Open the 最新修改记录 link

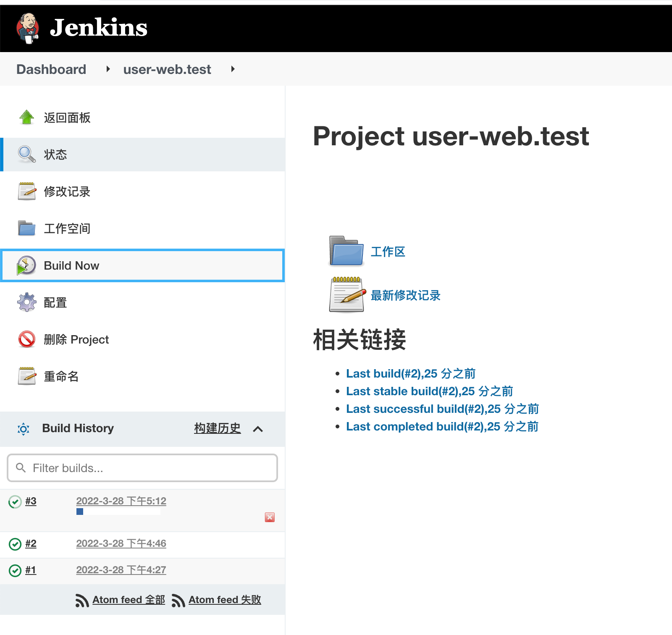tap(406, 295)
